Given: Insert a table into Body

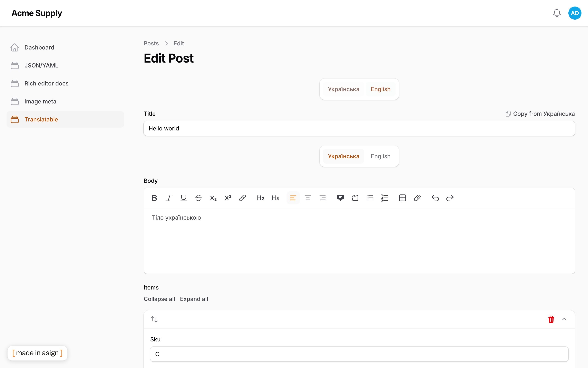Looking at the screenshot, I should [x=403, y=198].
